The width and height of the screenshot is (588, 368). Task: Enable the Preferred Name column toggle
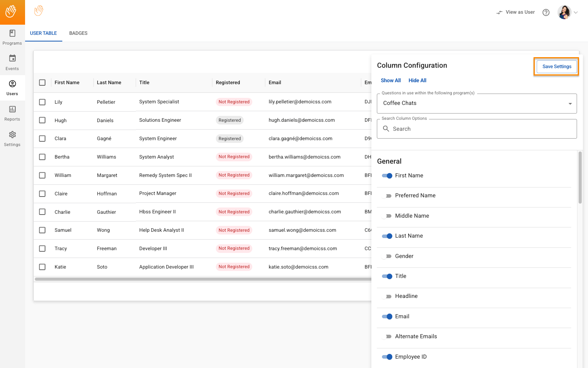tap(387, 196)
